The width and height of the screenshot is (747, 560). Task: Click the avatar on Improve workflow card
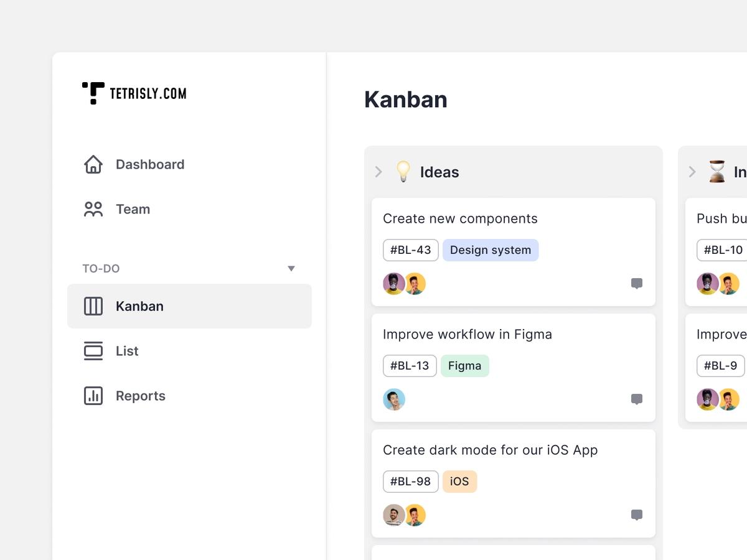pos(394,399)
